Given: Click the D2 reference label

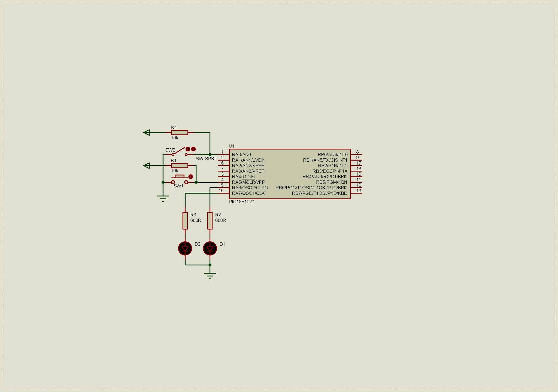Looking at the screenshot, I should point(198,244).
